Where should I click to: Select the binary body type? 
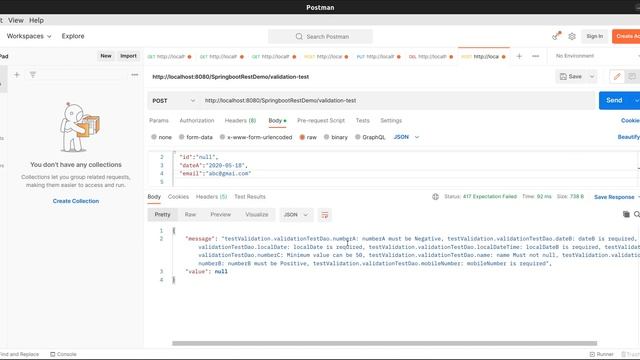[x=336, y=137]
